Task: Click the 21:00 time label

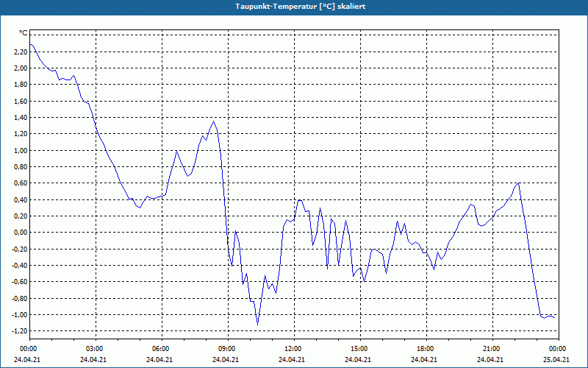Action: (492, 349)
